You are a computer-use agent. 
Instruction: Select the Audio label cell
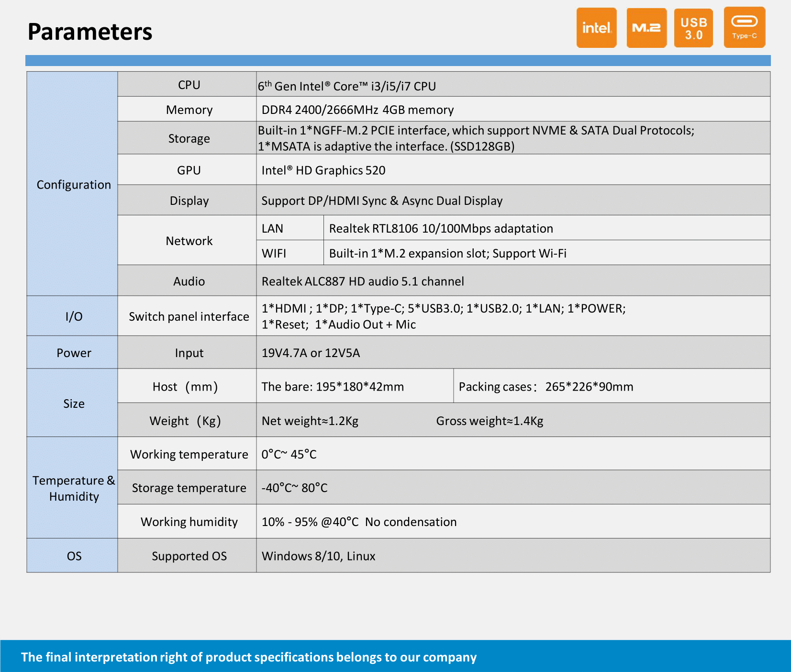(187, 280)
